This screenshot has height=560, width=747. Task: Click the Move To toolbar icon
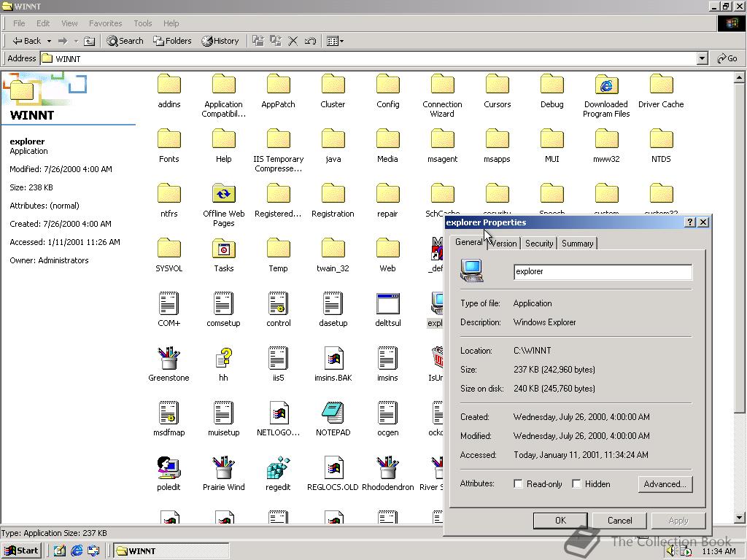258,41
